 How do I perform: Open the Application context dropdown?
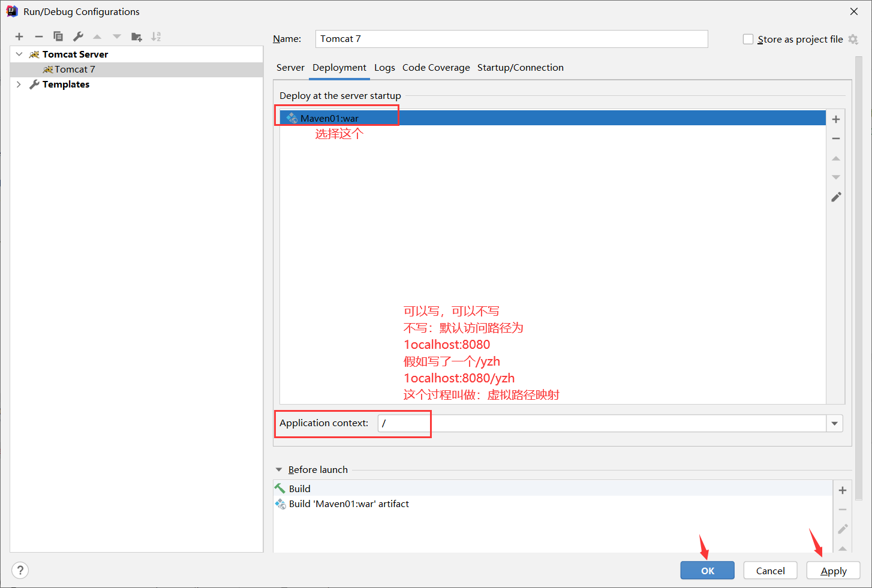pyautogui.click(x=834, y=424)
